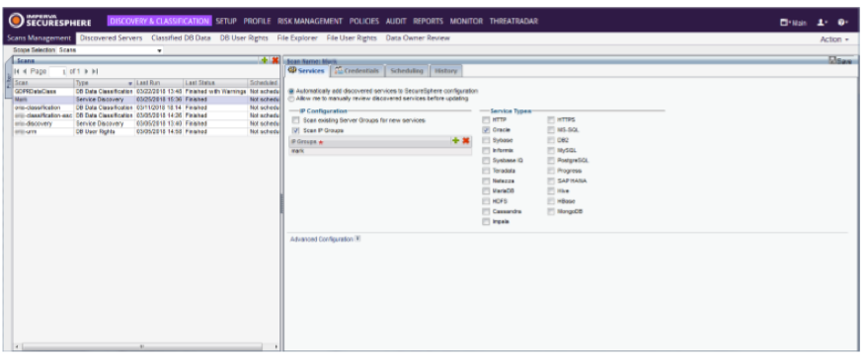Add a new scan with green plus
Viewport: 868px width, 361px height.
[266, 60]
